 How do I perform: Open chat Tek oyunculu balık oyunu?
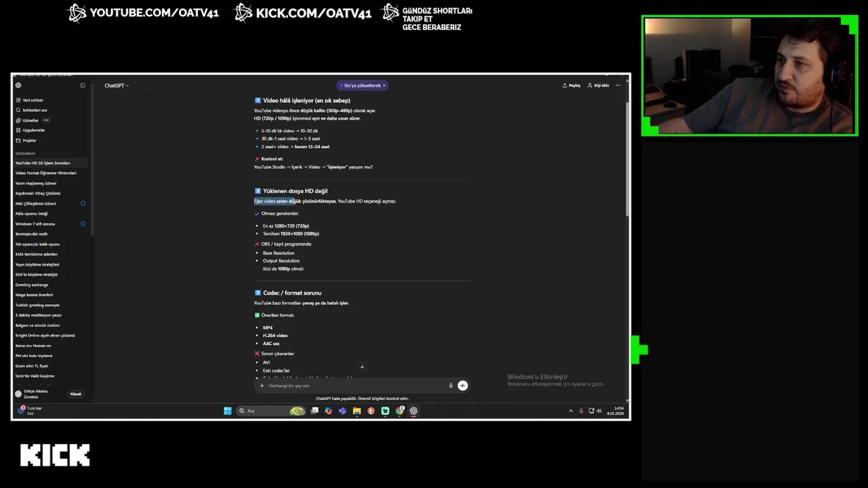37,244
